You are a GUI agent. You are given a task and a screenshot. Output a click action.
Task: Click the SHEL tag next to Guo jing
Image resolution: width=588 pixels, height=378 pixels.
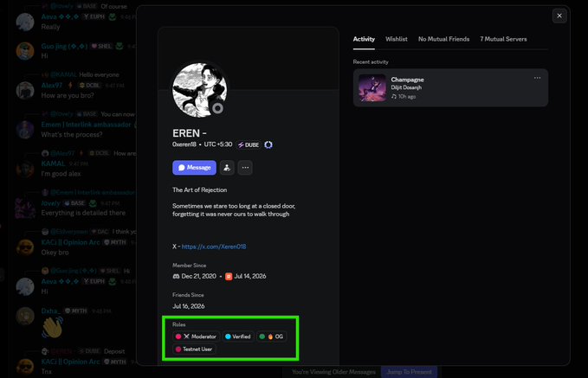pyautogui.click(x=101, y=46)
